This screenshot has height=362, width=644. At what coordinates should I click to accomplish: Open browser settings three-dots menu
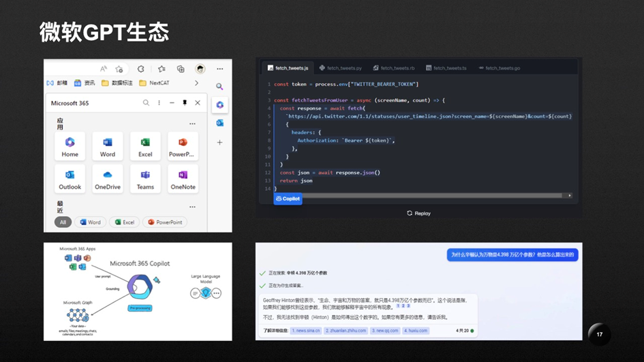click(220, 69)
